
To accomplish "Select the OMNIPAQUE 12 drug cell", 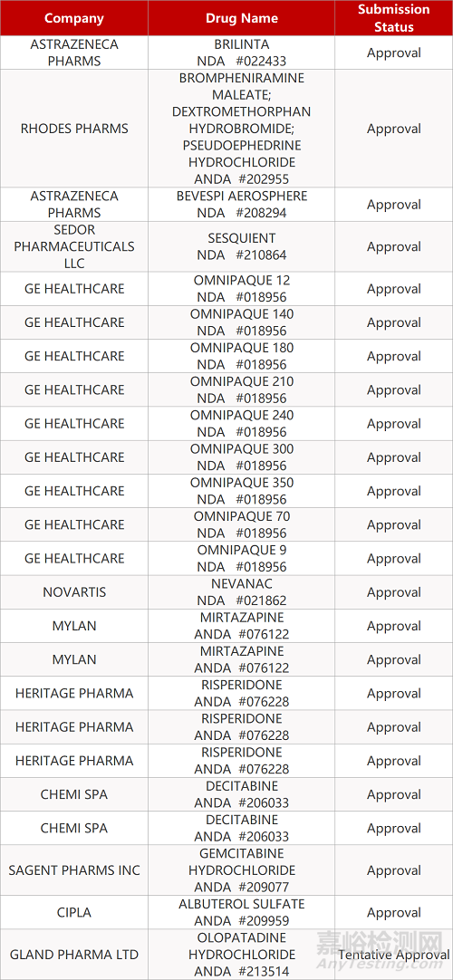I will pos(242,289).
